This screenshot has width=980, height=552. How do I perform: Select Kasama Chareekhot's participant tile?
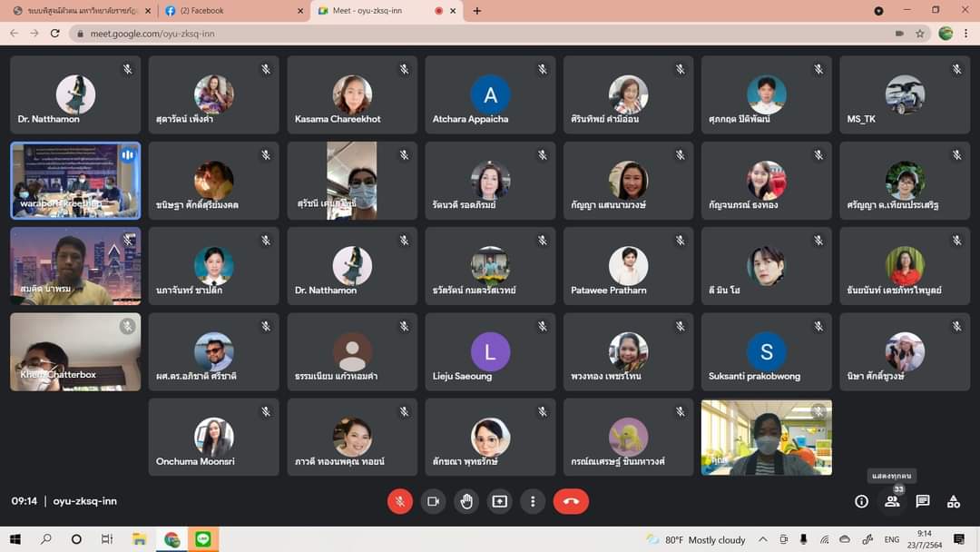[x=352, y=95]
